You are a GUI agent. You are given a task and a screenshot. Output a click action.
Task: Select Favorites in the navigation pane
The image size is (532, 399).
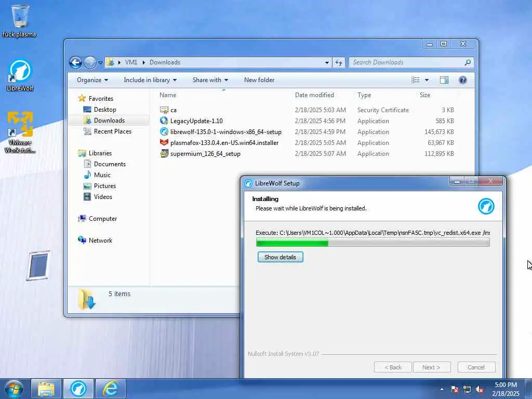[101, 99]
